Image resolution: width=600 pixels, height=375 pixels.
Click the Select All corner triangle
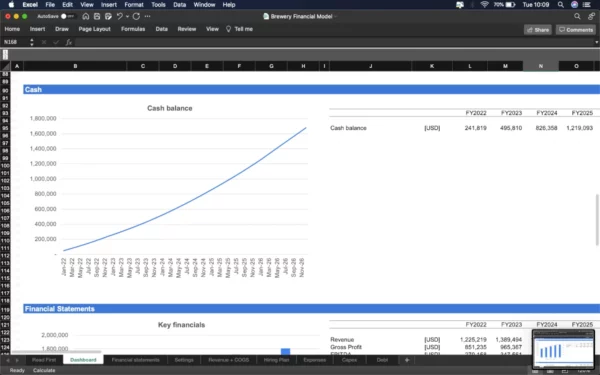tap(5, 66)
